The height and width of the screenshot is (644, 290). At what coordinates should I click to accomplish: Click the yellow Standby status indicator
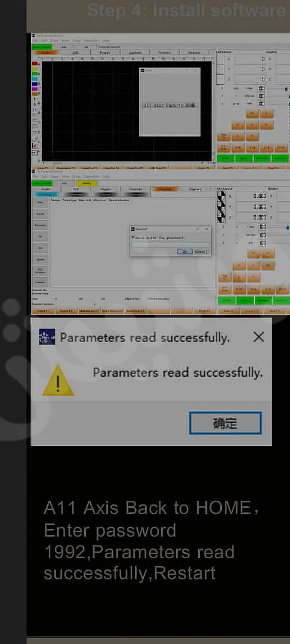87,183
